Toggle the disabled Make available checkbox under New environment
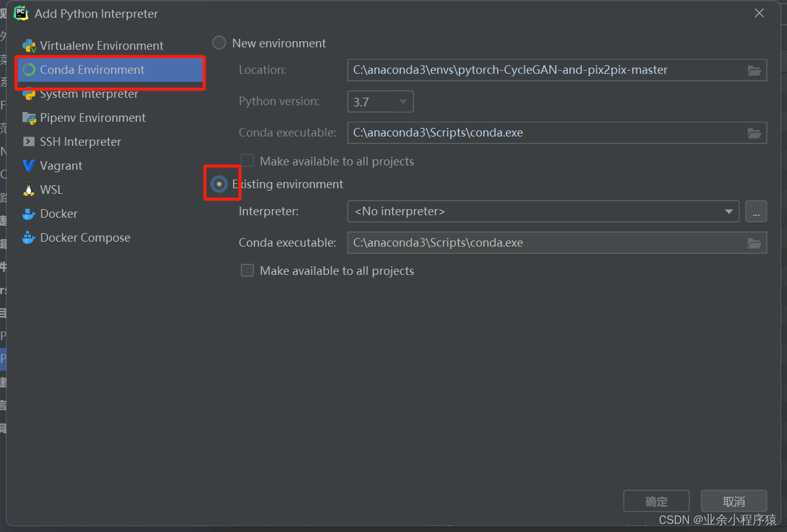 click(x=247, y=161)
